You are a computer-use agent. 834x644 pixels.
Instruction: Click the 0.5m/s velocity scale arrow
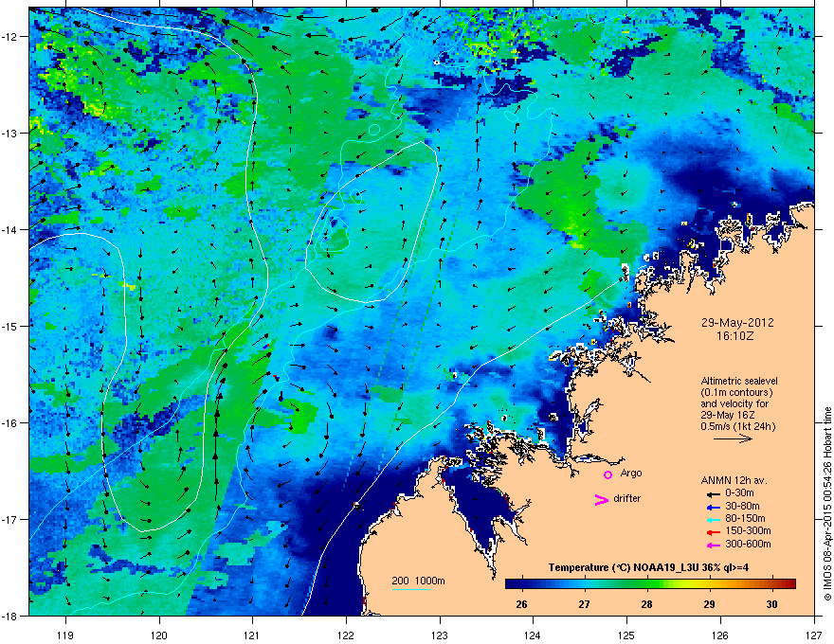[733, 438]
